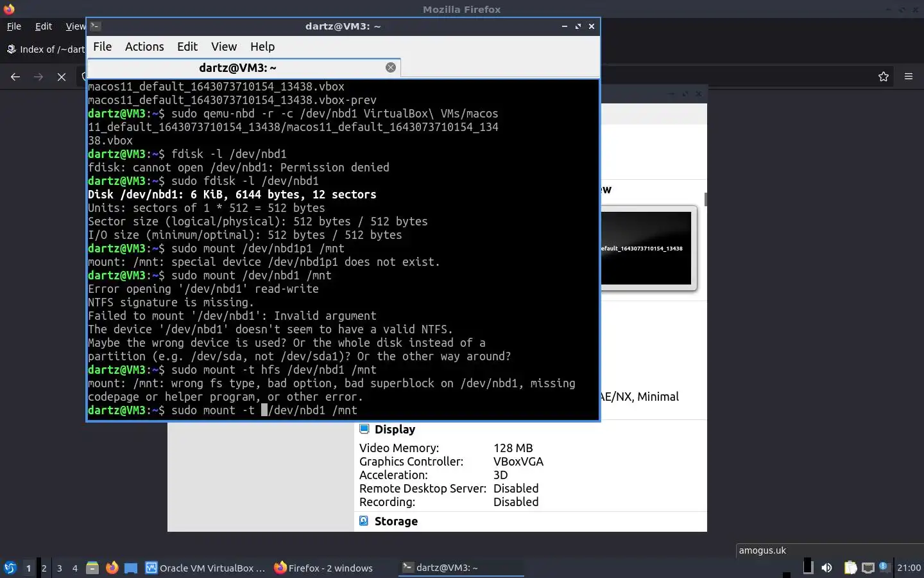Select the 'Index of /~dart' Firefox tab

point(45,49)
